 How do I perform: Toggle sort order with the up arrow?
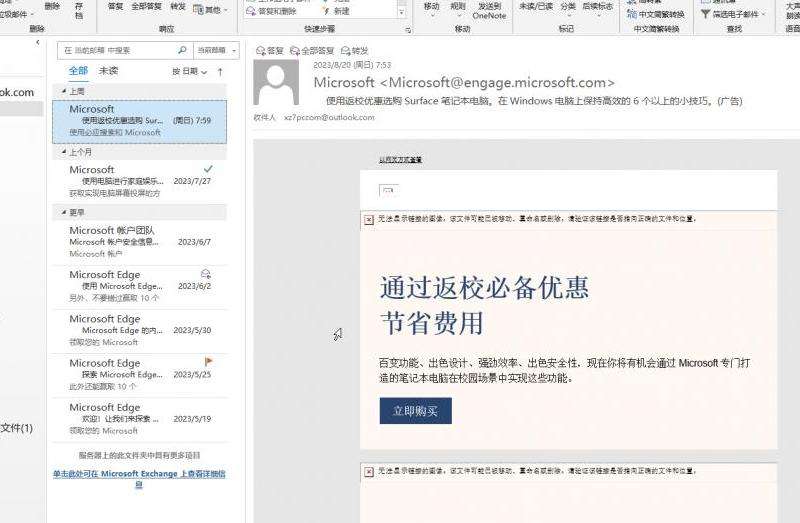(x=220, y=72)
